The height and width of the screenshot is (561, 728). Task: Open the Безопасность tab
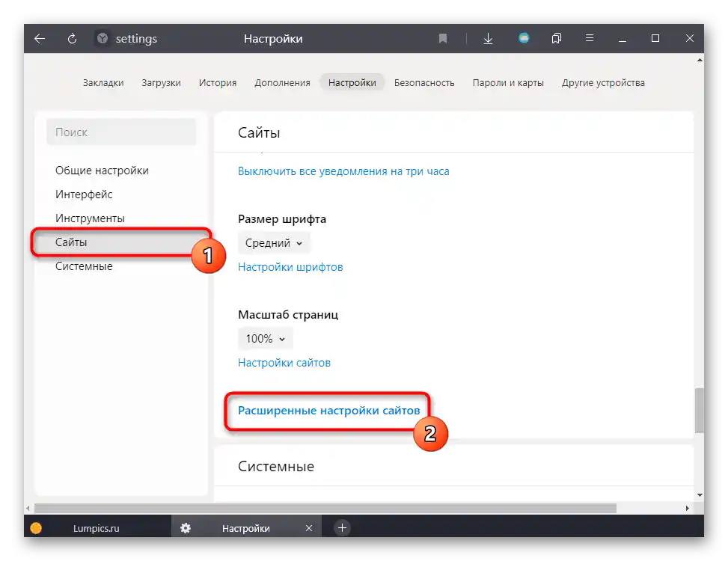(x=424, y=82)
